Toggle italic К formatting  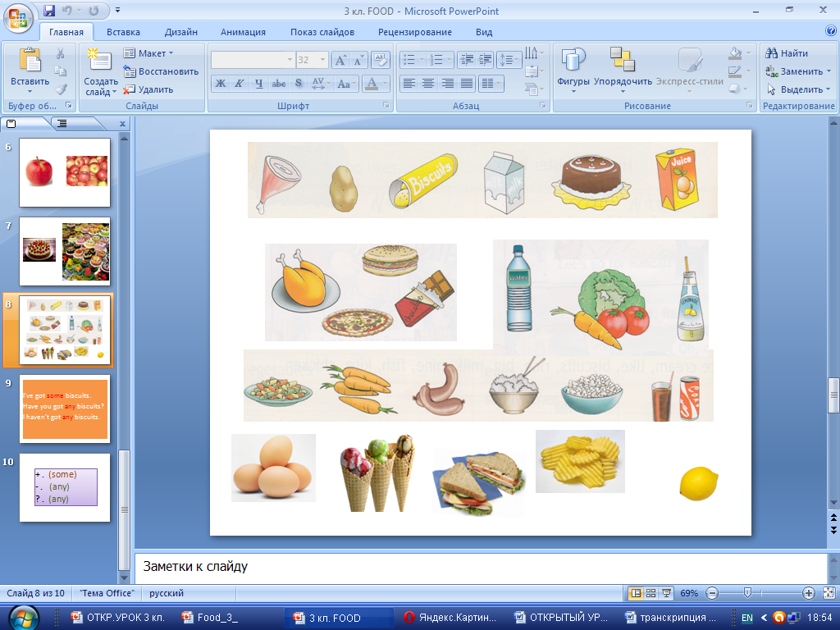[239, 83]
